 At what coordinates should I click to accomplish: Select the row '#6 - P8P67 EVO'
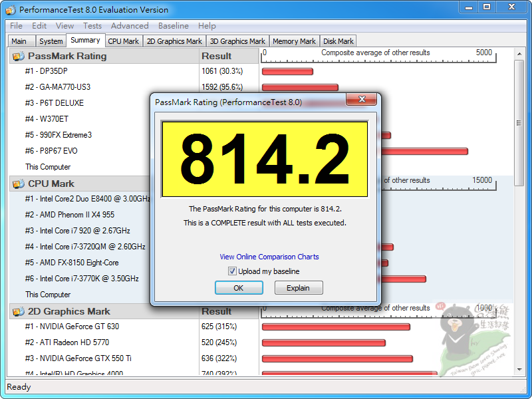[x=51, y=151]
